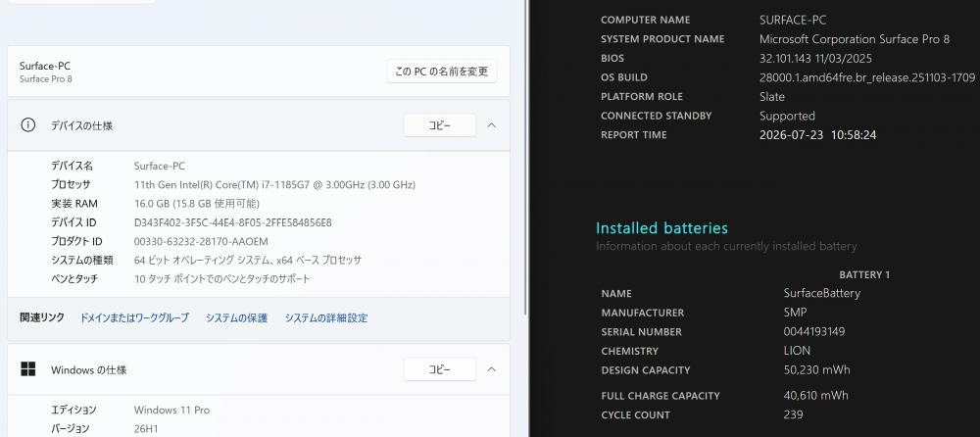This screenshot has width=980, height=437.
Task: Select CHEMISTRY value LION
Action: pos(797,351)
